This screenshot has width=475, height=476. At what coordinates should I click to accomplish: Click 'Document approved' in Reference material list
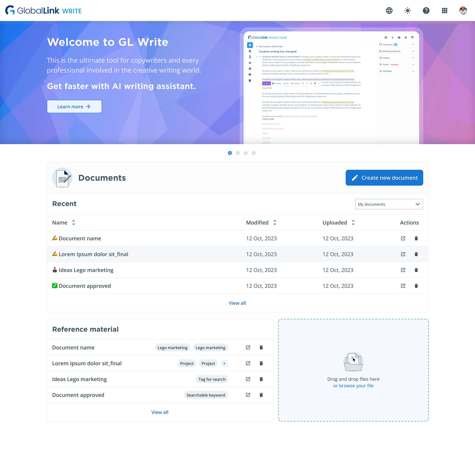click(78, 395)
